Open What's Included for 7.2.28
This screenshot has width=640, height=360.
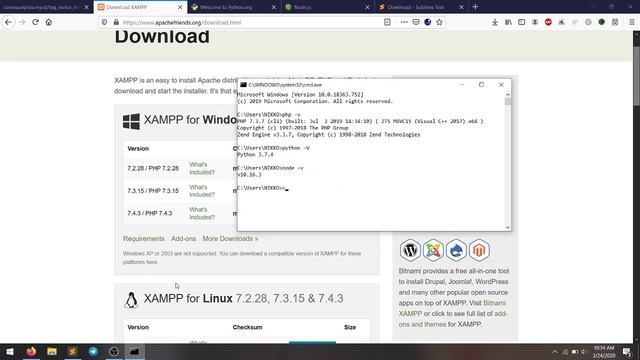[x=202, y=169]
